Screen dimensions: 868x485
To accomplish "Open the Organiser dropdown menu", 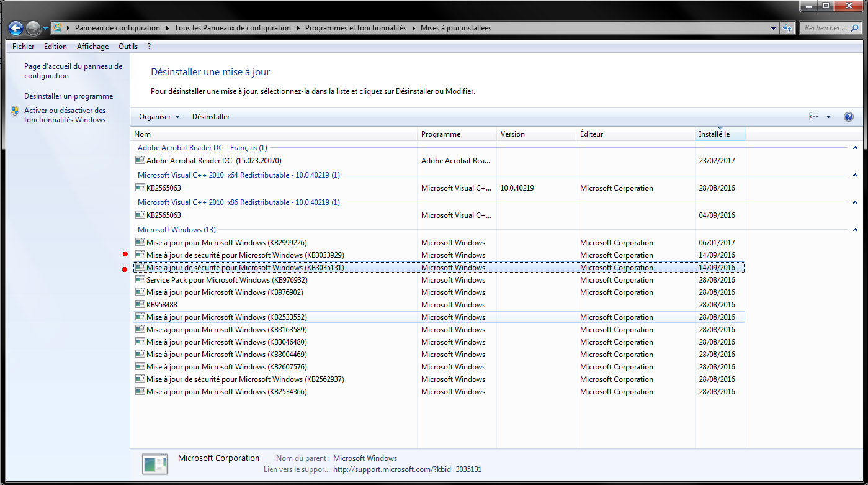I will (159, 117).
